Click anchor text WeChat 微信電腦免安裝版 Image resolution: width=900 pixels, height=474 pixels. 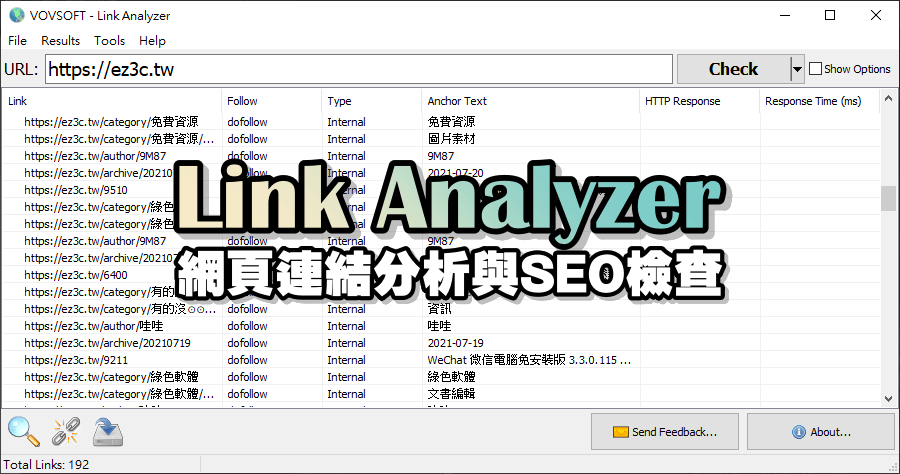pyautogui.click(x=529, y=360)
